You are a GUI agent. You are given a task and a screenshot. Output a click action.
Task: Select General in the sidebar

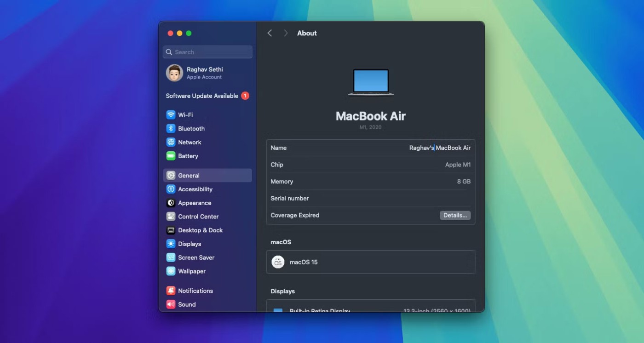click(189, 176)
